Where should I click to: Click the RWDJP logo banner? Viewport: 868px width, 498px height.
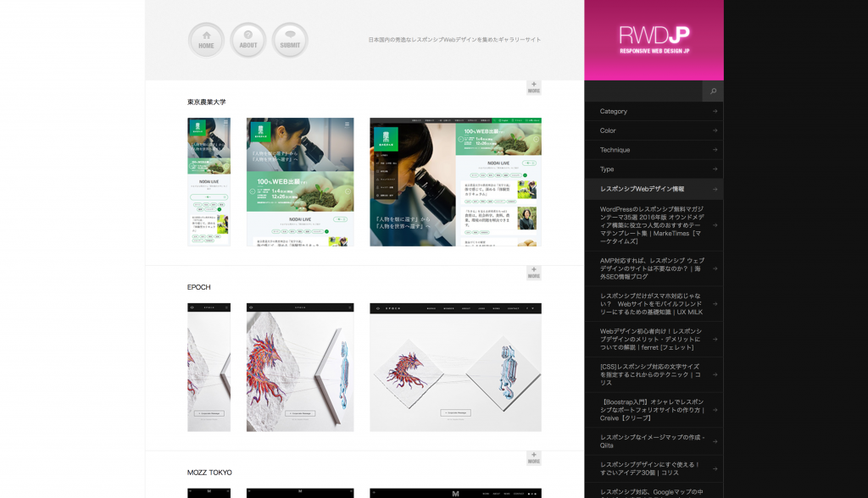click(x=654, y=40)
